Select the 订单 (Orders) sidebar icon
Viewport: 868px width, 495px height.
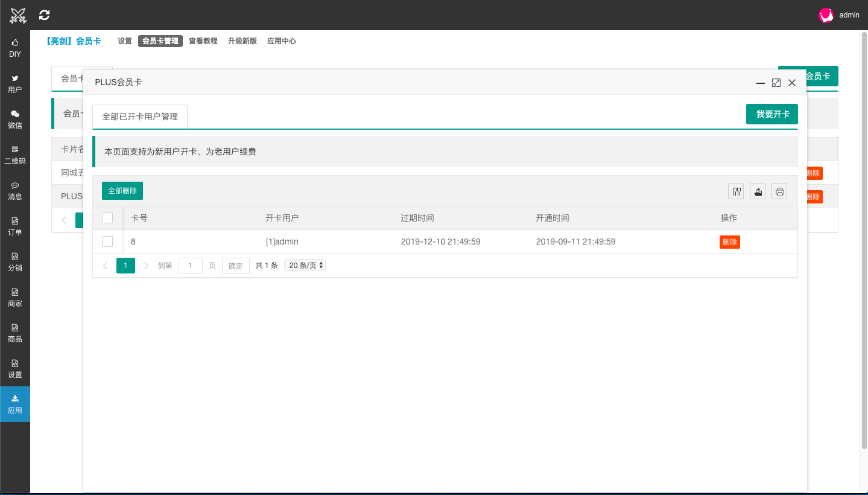pos(14,226)
